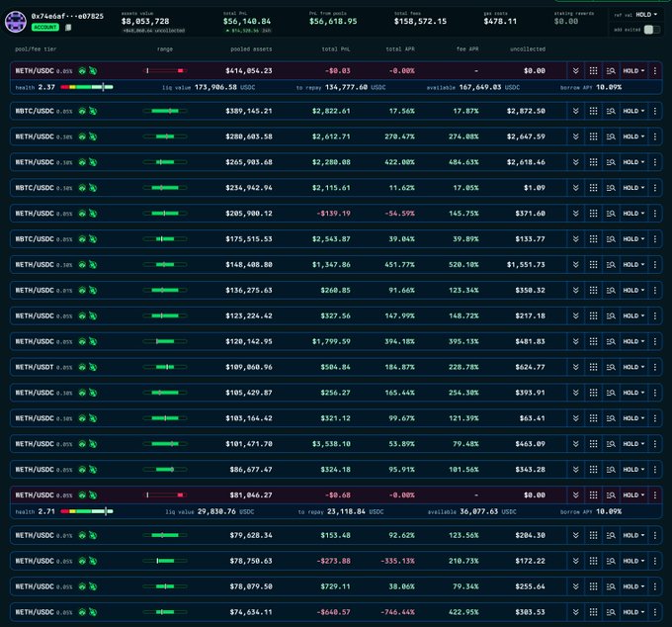This screenshot has width=672, height=627.
Task: Click the analyze icon on the $234,942.94 row
Action: point(611,188)
